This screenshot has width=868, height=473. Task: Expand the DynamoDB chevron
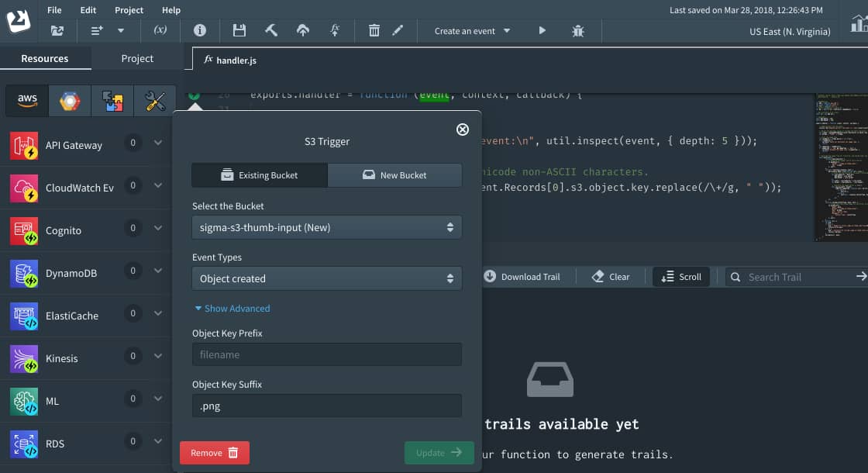pyautogui.click(x=158, y=271)
